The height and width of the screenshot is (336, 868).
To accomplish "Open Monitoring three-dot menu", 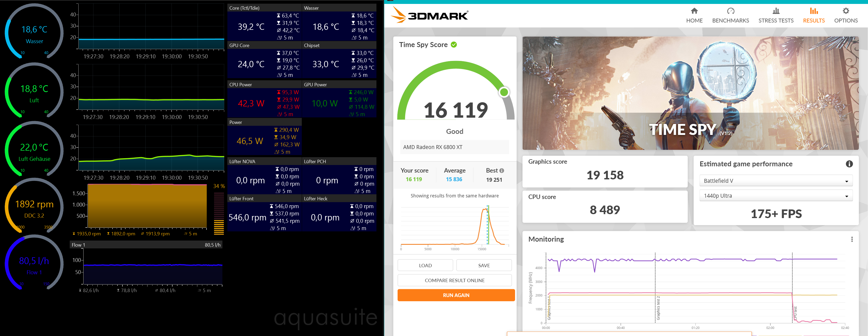I will point(852,239).
